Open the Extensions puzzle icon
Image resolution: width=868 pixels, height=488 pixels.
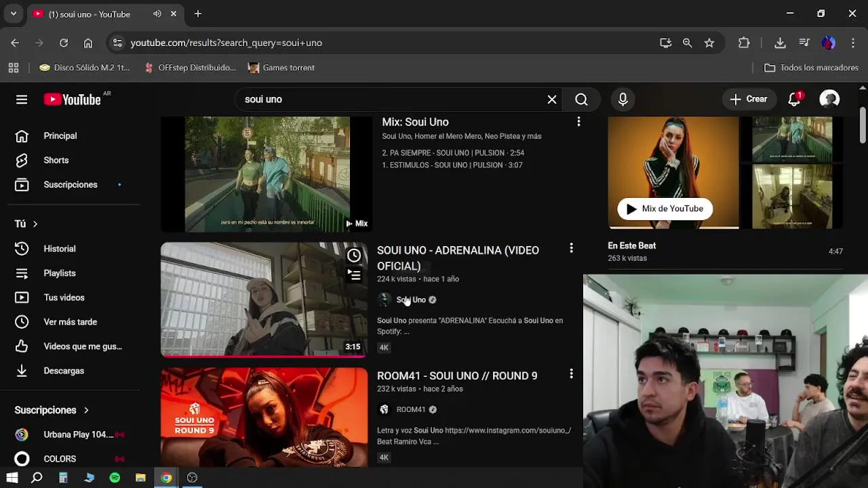pyautogui.click(x=744, y=43)
